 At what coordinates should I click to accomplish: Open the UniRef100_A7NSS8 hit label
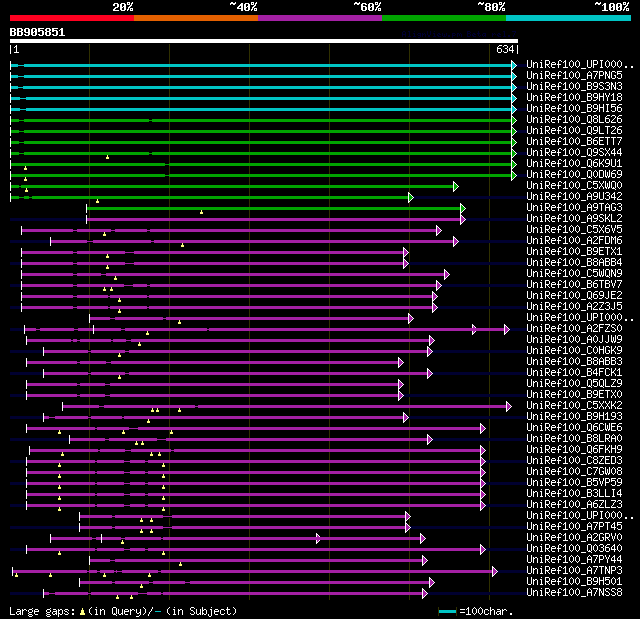574,593
